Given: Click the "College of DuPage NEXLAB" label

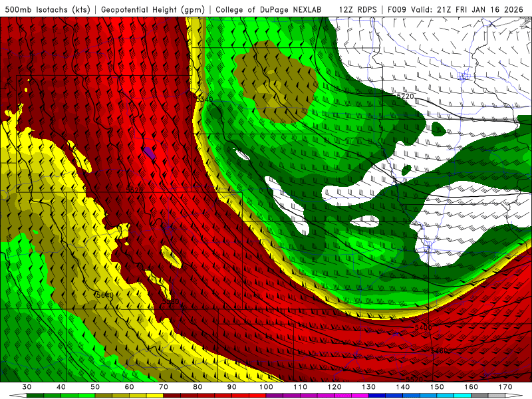Looking at the screenshot, I should [269, 9].
